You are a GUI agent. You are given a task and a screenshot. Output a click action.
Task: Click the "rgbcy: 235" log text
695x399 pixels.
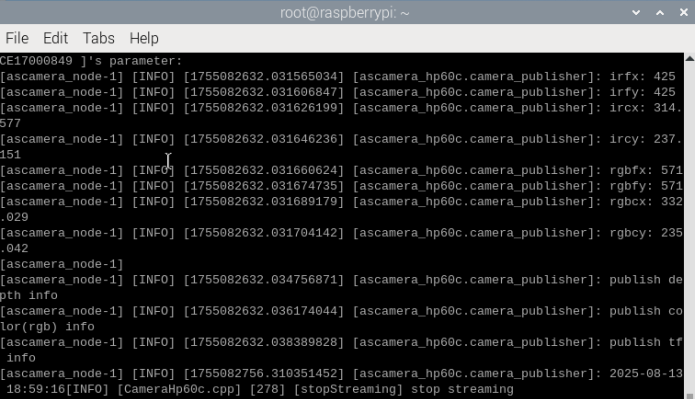[x=646, y=233]
